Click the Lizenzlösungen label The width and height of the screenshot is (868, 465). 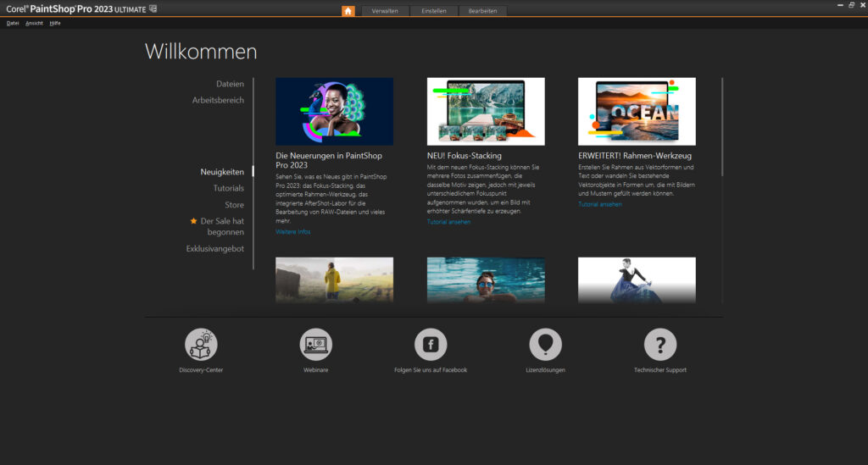tap(545, 370)
